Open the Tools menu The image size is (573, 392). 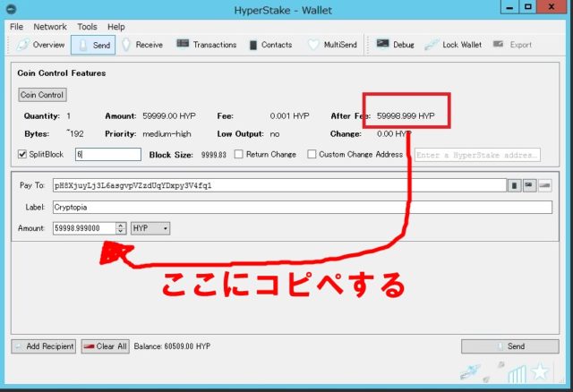(87, 27)
